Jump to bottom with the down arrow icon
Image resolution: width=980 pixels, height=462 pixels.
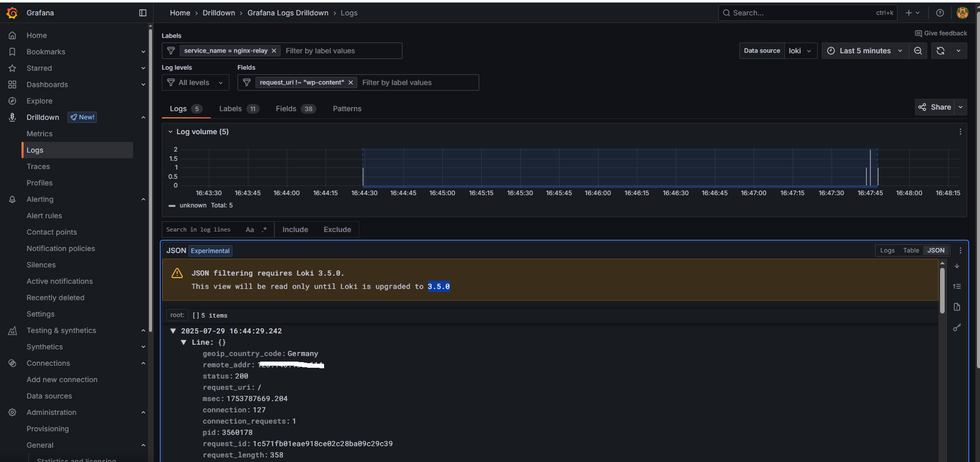coord(957,266)
